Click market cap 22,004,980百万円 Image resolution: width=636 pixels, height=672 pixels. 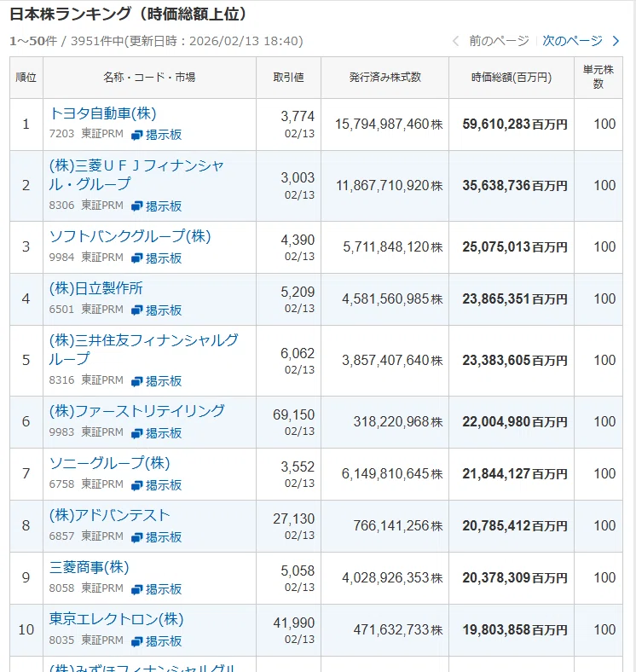point(515,422)
